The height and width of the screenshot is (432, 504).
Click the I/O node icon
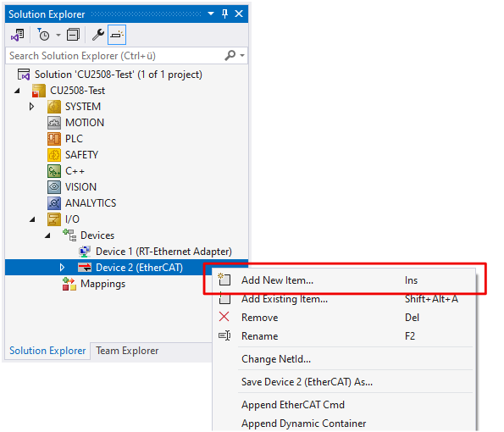[54, 219]
